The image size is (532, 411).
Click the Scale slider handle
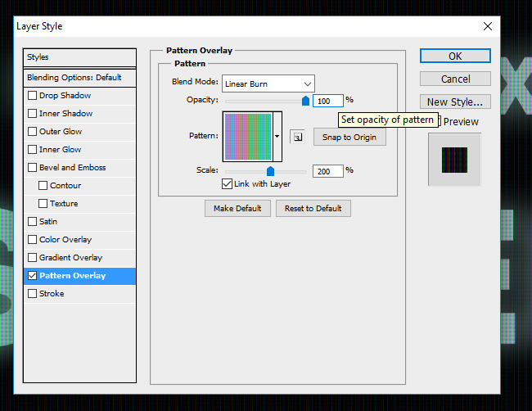tap(270, 171)
